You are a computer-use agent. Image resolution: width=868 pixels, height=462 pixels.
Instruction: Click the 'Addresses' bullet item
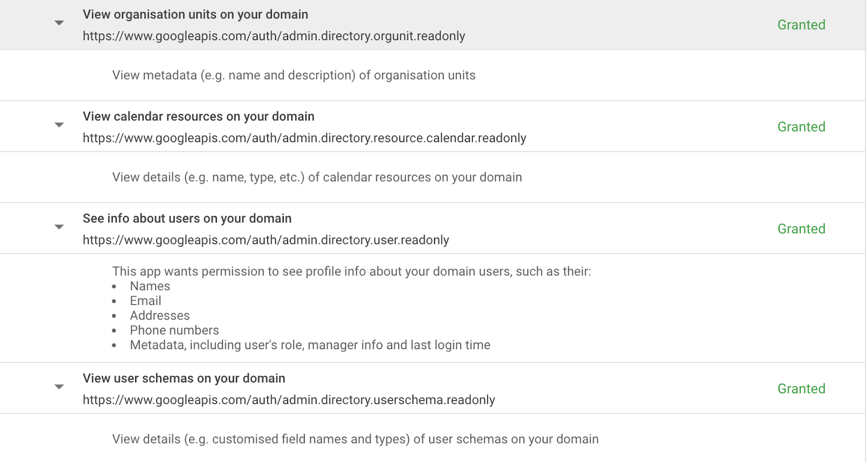click(x=159, y=316)
